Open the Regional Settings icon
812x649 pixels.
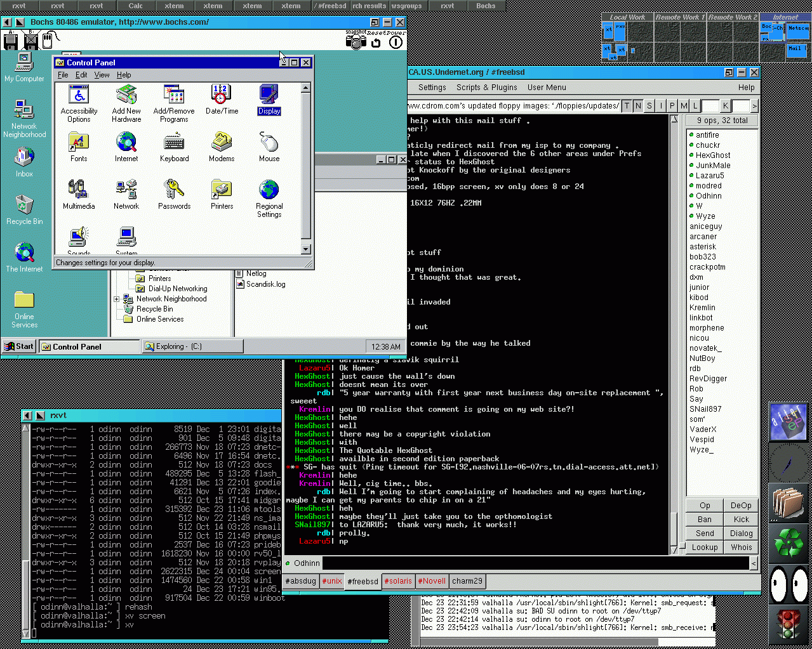point(269,199)
